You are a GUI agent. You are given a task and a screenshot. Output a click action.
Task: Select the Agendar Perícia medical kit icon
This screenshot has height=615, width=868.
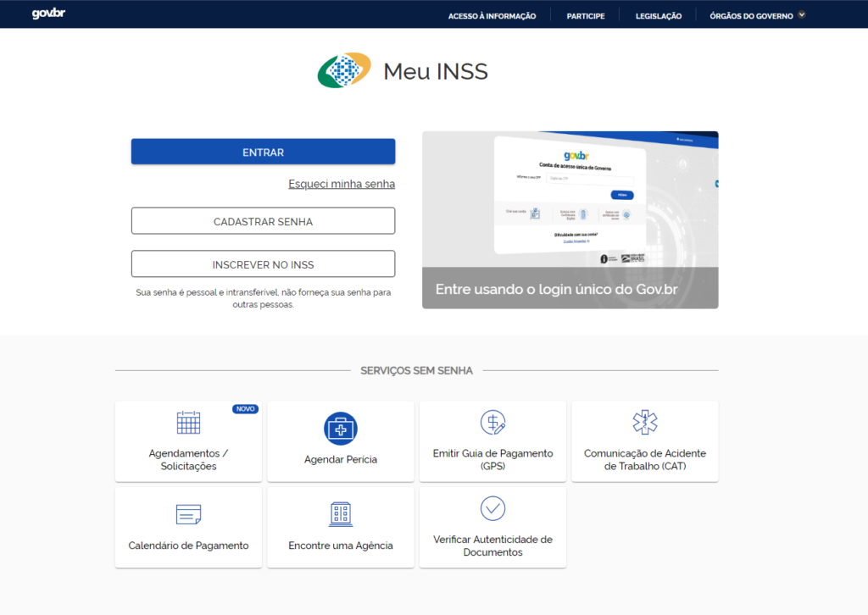[341, 429]
